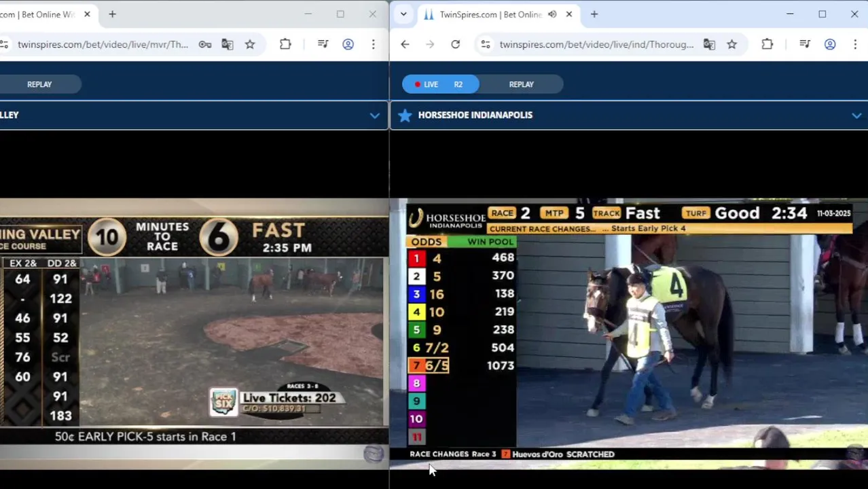Click the Horseshoe Indianapolis favorite star
Image resolution: width=868 pixels, height=489 pixels.
pyautogui.click(x=405, y=115)
